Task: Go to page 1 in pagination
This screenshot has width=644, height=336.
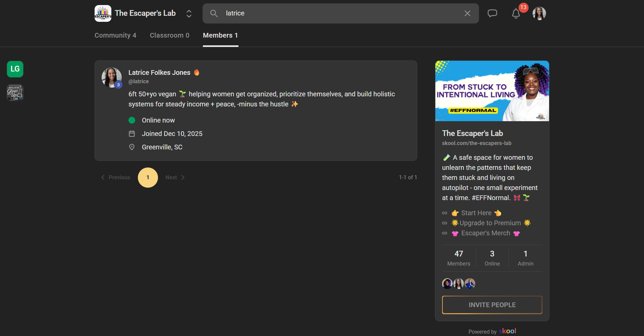Action: point(148,178)
